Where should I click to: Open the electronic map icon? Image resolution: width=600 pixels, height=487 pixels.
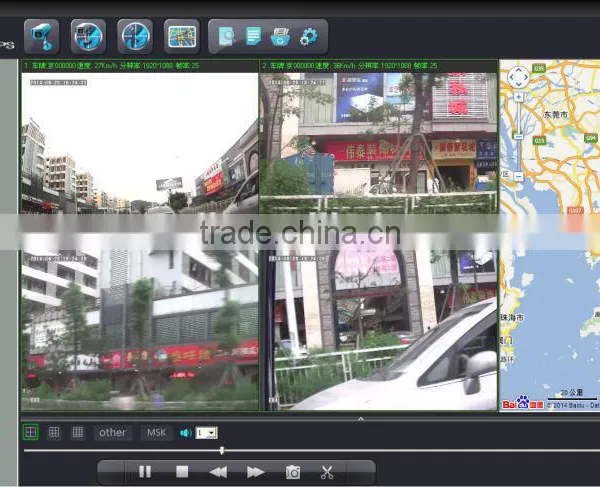pos(182,36)
